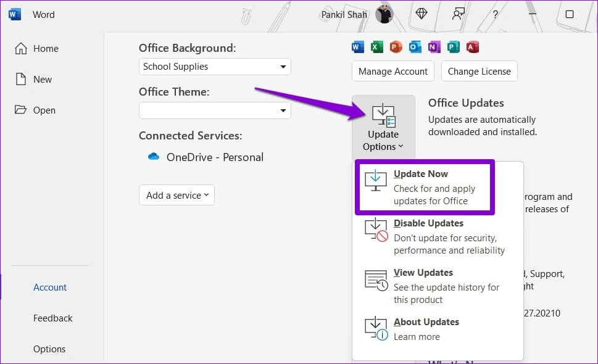
Task: Click the About Updates info icon
Action: pyautogui.click(x=376, y=329)
